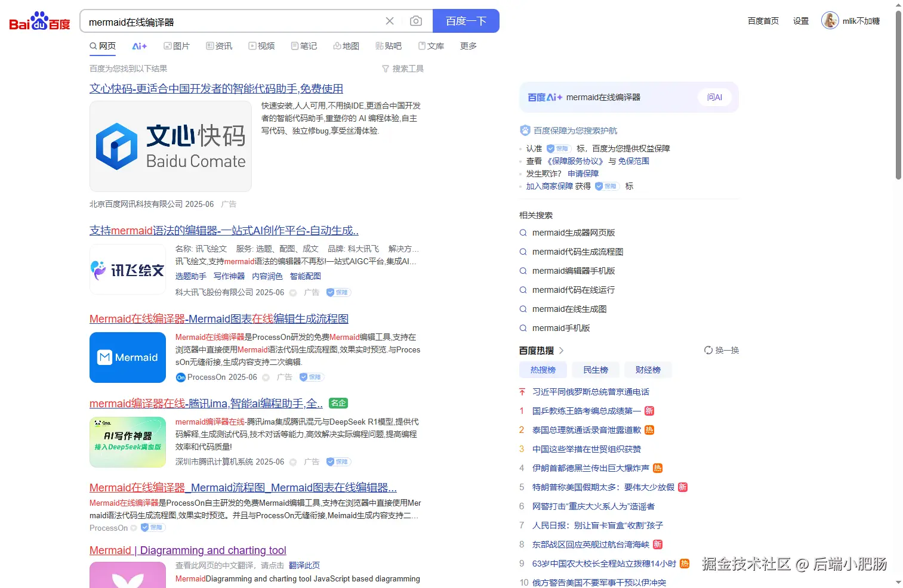Open 设置 menu in header

pos(801,21)
